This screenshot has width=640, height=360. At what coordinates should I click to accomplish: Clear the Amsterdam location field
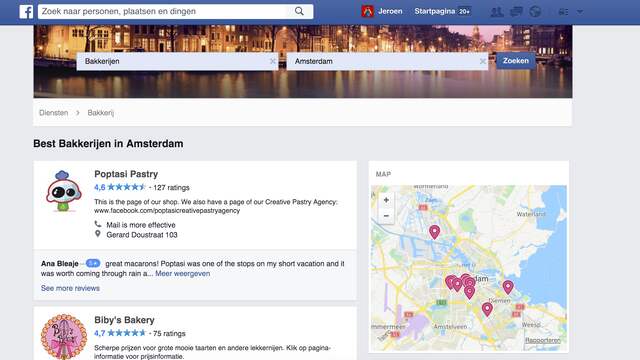(x=482, y=61)
